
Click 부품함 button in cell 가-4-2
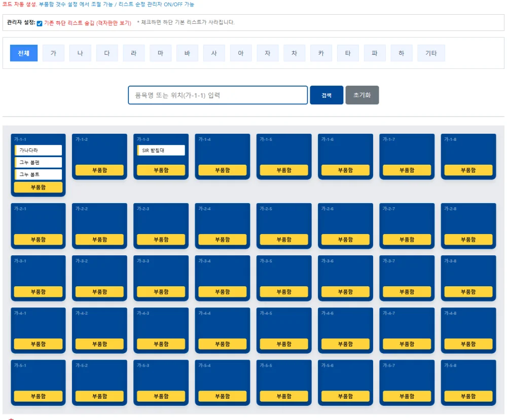click(99, 344)
